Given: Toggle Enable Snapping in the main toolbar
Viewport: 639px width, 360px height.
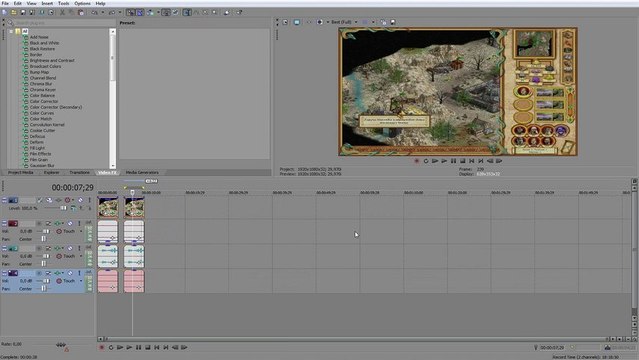Looking at the screenshot, I should click(x=131, y=13).
